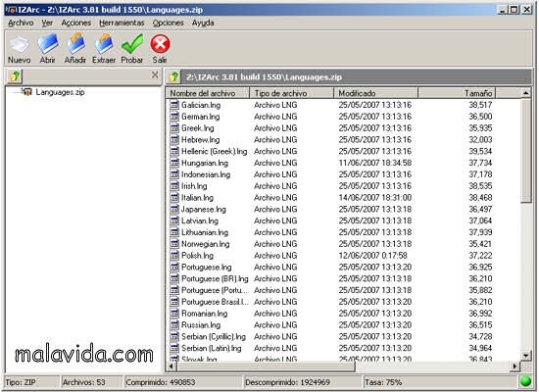Screen dimensions: 539x392
Task: Open the Herramientas menu
Action: 122,23
